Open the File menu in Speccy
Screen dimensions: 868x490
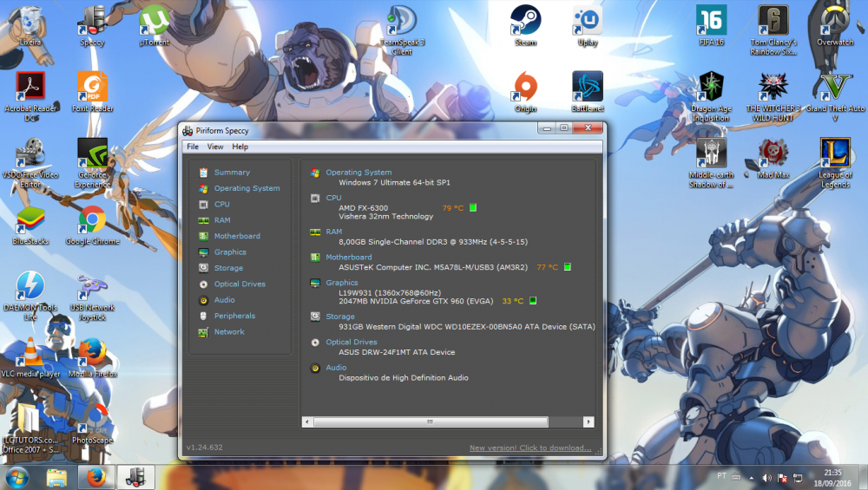pyautogui.click(x=193, y=147)
